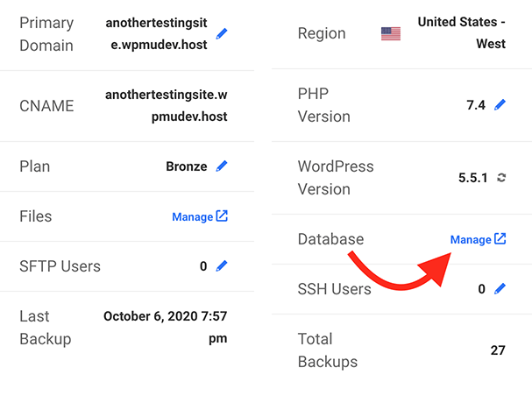Click the Files label
Viewport: 532px width, 403px height.
click(36, 216)
